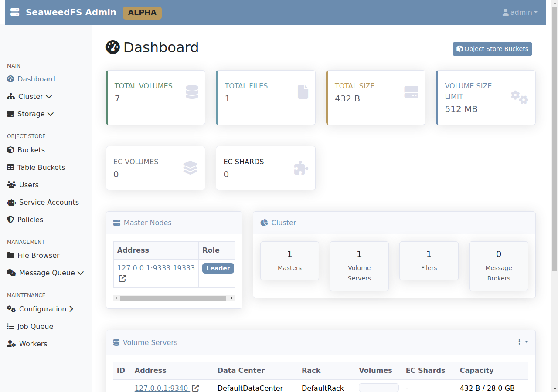This screenshot has width=558, height=392.
Task: Click the Storage drive icon in sidebar
Action: click(x=10, y=114)
